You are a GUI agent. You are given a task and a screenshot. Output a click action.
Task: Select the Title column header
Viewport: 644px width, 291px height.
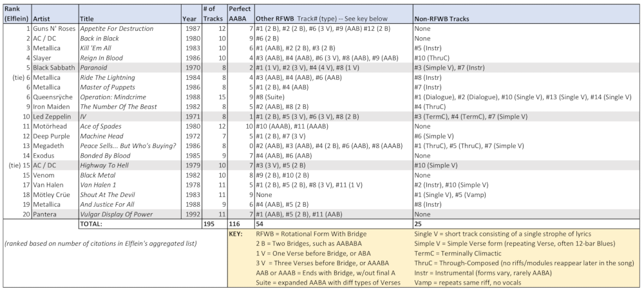(x=87, y=19)
